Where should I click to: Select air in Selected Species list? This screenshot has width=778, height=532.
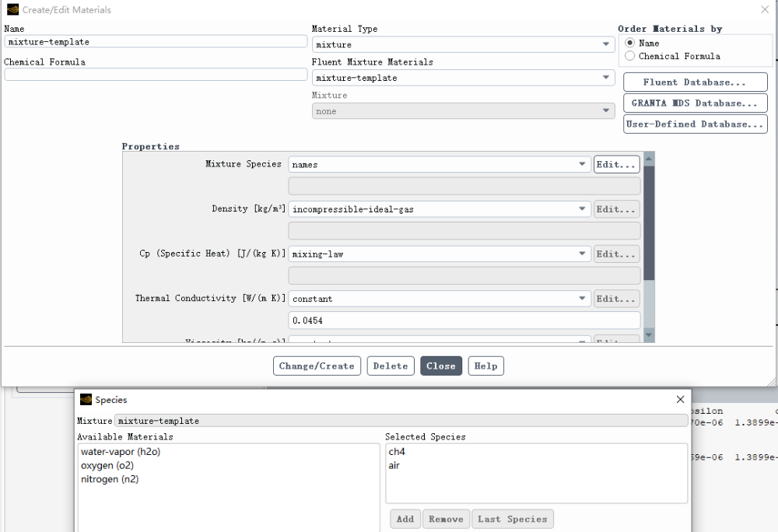pyautogui.click(x=394, y=466)
